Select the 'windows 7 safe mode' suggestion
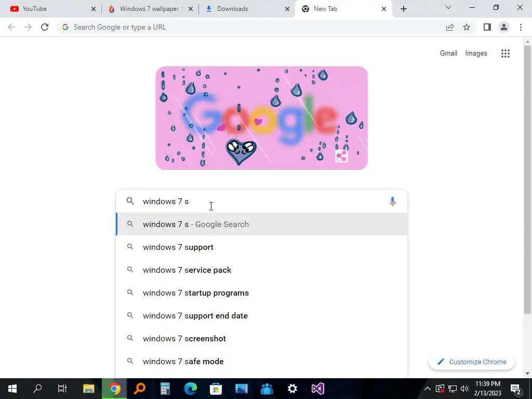 click(262, 362)
